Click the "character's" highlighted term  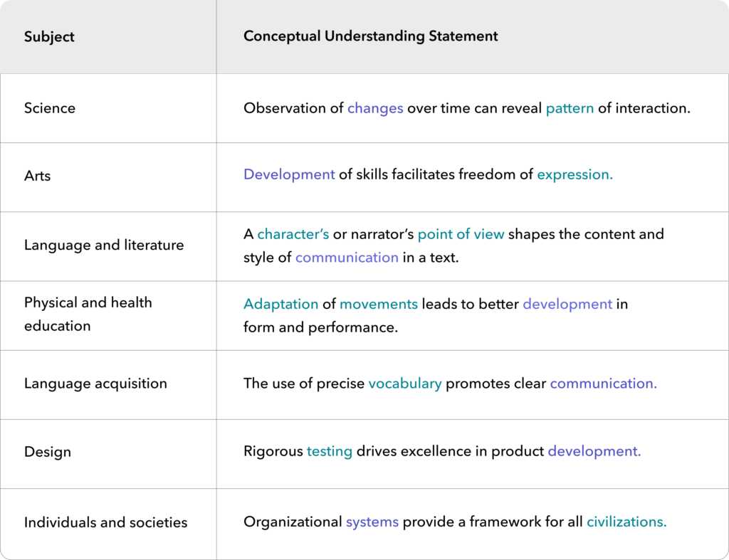pyautogui.click(x=293, y=234)
